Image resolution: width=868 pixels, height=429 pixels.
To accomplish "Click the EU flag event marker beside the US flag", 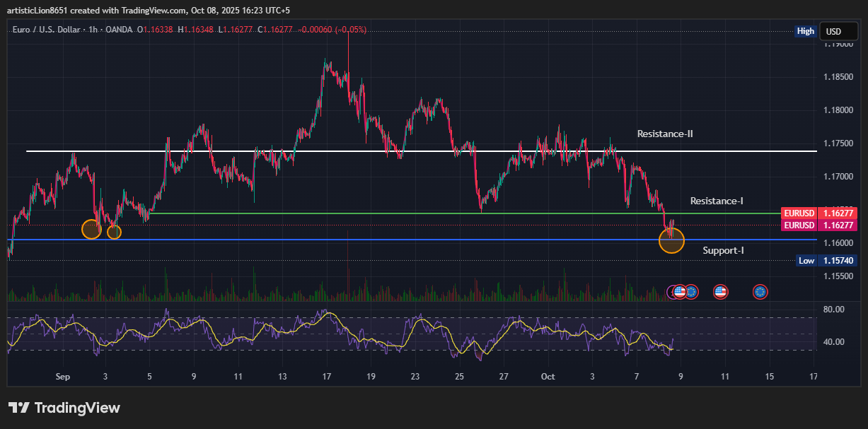I will point(691,291).
